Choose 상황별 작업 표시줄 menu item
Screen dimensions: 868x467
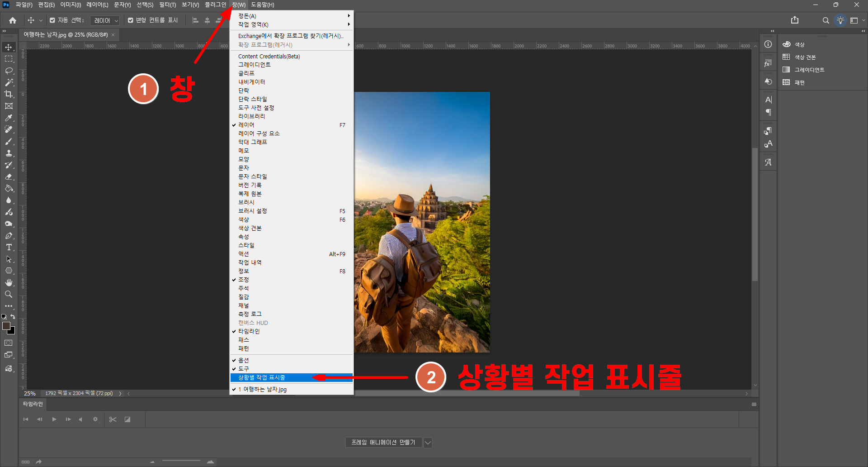[262, 377]
